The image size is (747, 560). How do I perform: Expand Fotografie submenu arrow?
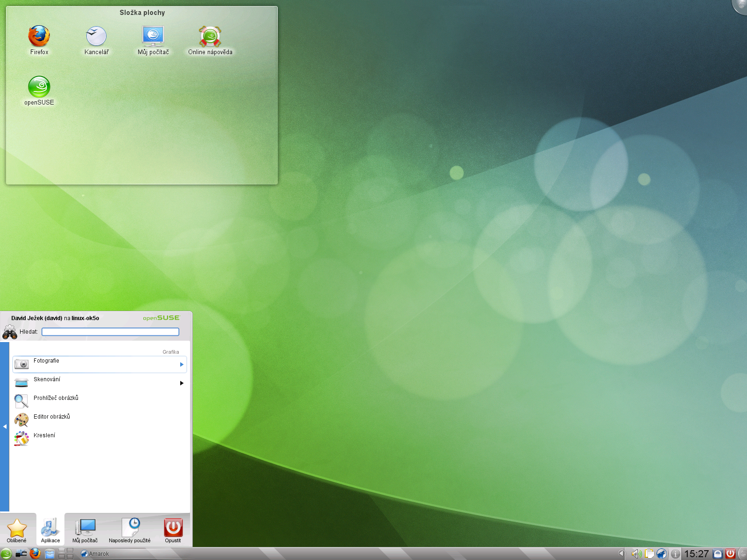pos(182,364)
